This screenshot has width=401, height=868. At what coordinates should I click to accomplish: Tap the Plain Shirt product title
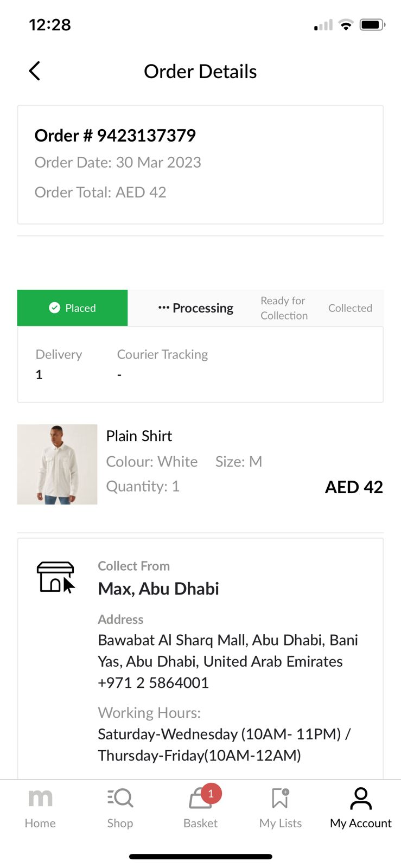coord(139,436)
